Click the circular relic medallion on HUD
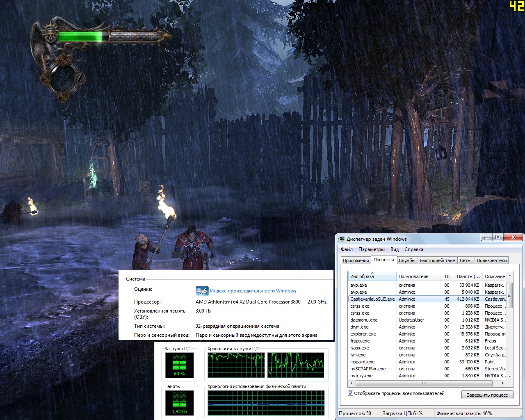The image size is (525, 420). [63, 78]
